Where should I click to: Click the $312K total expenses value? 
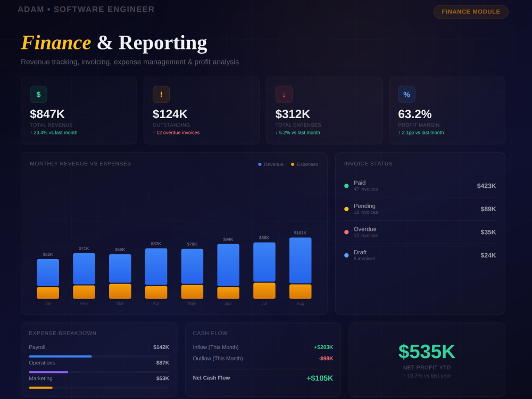293,114
